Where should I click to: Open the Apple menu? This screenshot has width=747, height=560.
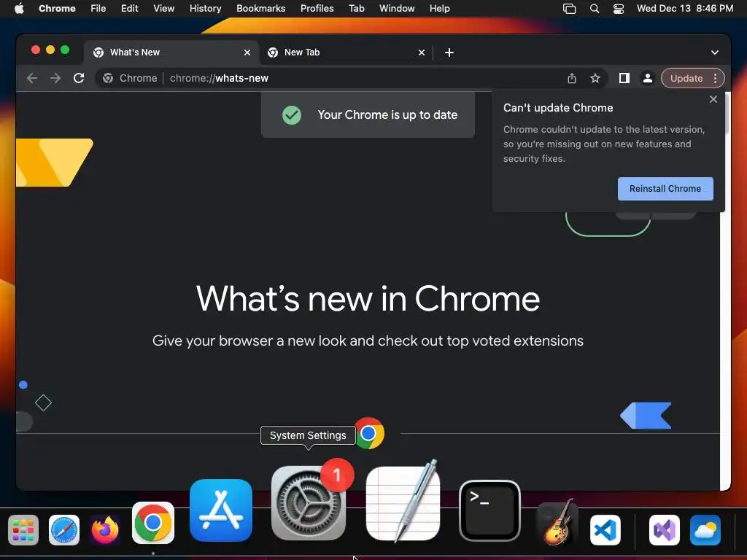(x=19, y=9)
